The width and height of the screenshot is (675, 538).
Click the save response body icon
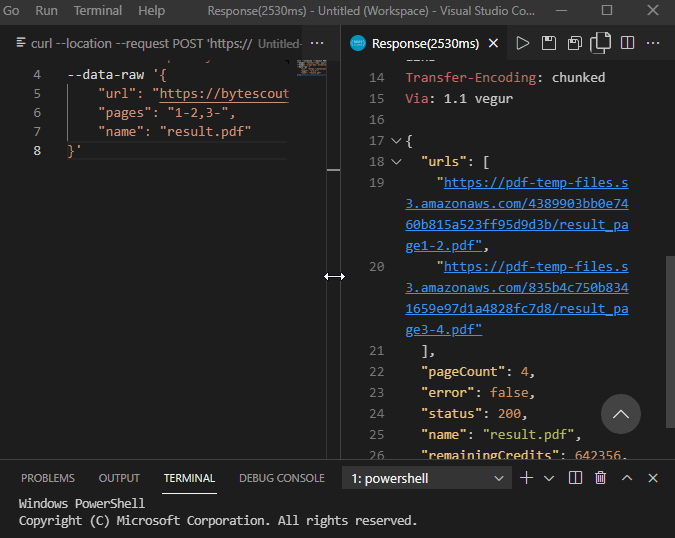point(575,43)
